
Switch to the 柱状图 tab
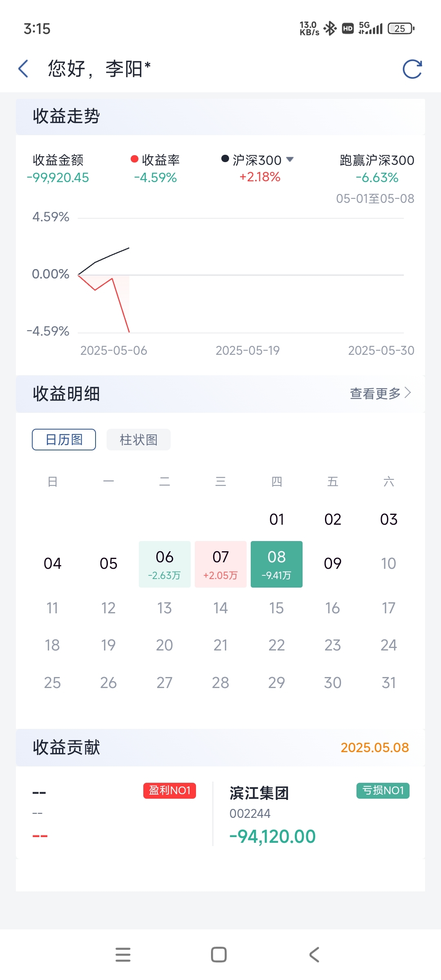pyautogui.click(x=138, y=439)
